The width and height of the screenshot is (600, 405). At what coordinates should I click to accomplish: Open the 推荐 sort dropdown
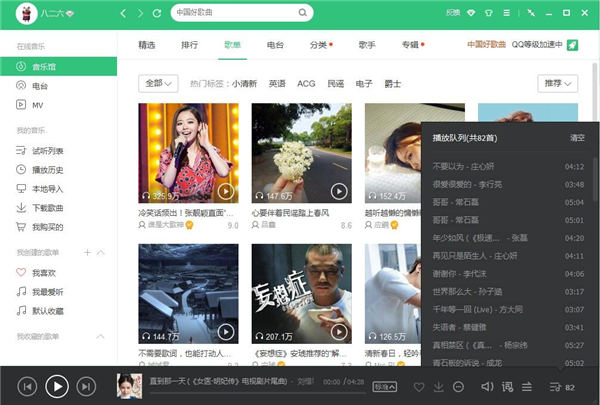point(558,83)
